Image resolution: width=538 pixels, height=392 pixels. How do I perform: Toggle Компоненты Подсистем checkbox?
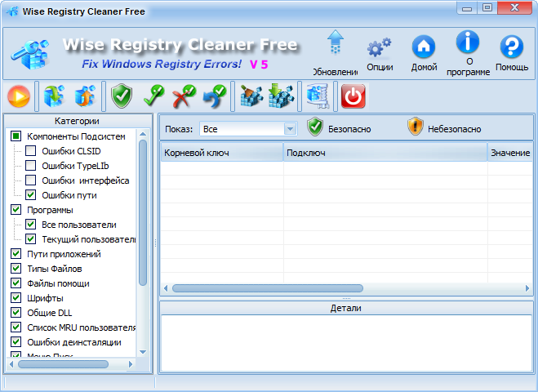16,136
